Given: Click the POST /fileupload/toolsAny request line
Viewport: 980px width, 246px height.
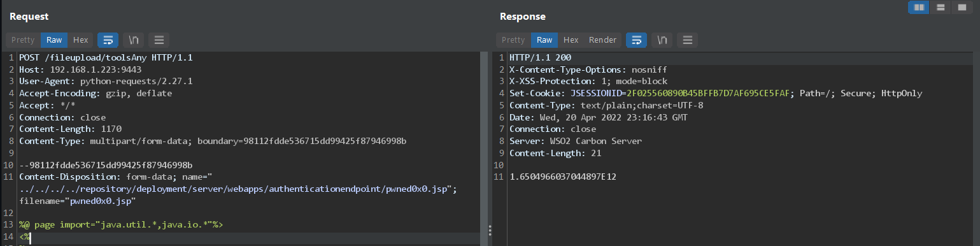Looking at the screenshot, I should click(x=106, y=58).
